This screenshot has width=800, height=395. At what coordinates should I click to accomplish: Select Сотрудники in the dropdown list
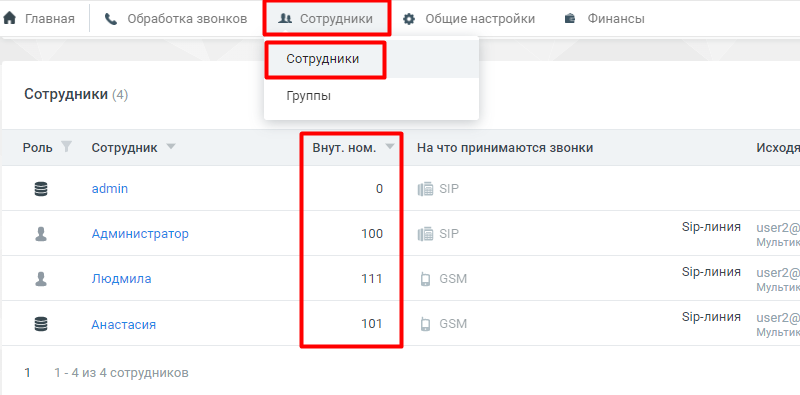[322, 59]
